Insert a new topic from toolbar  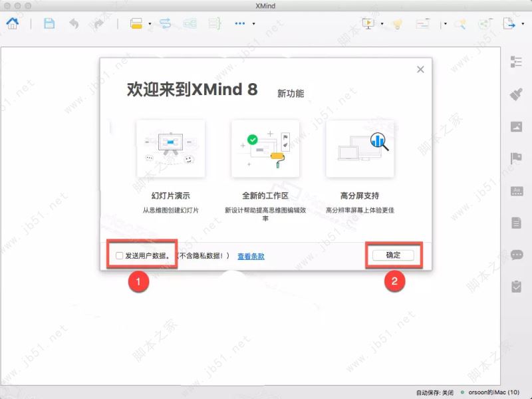(136, 23)
